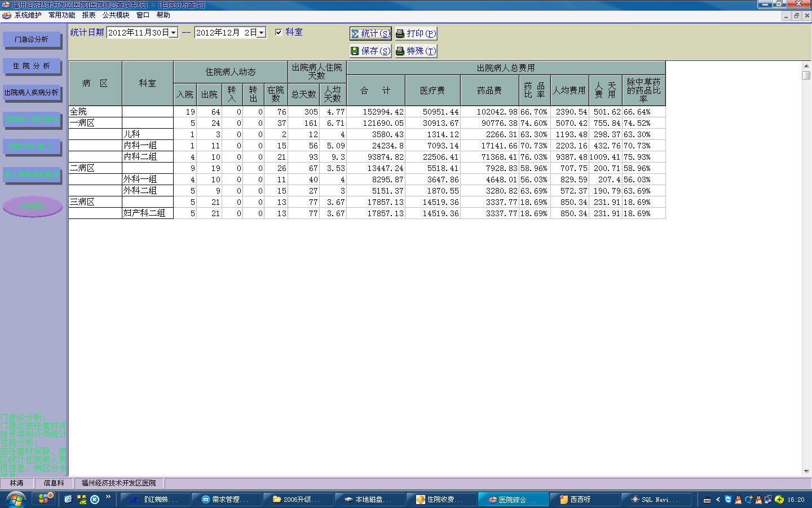Click the sixth green-text sidebar button
Screen dimensions: 812x508
[32, 175]
